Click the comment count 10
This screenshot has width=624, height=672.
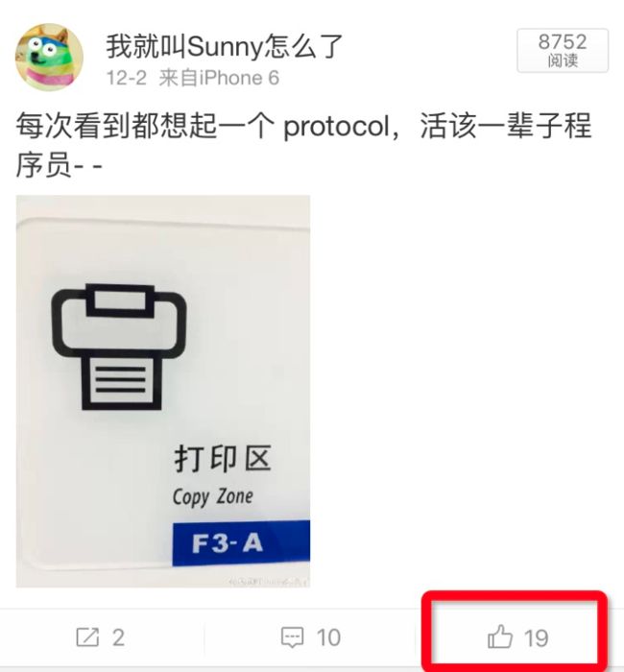pos(328,637)
